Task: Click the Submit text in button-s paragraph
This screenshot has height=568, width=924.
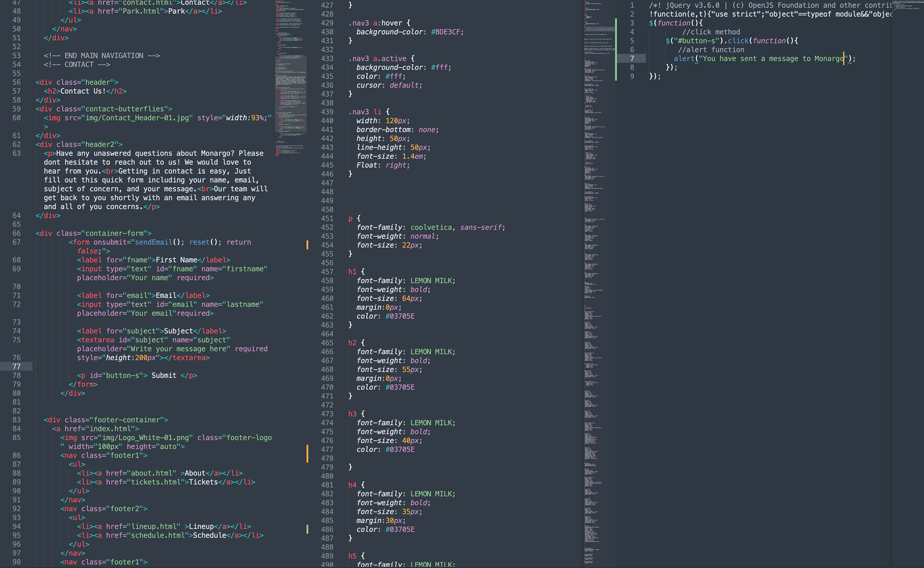Action: pos(164,375)
